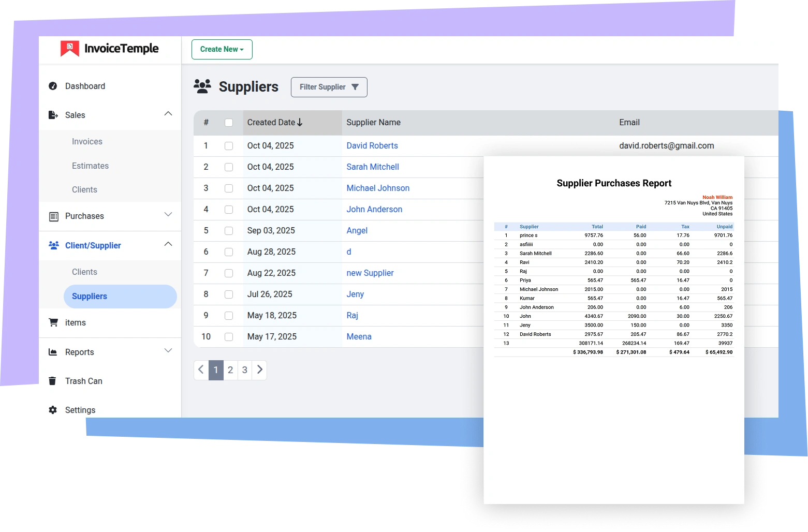The height and width of the screenshot is (532, 808).
Task: Open supplier Sarah Mitchell's link
Action: click(x=372, y=167)
